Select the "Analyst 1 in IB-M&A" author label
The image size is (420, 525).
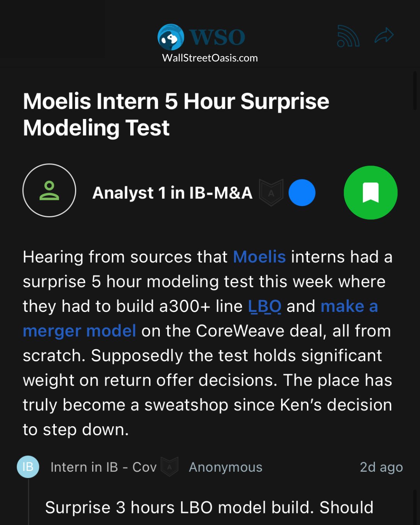172,193
